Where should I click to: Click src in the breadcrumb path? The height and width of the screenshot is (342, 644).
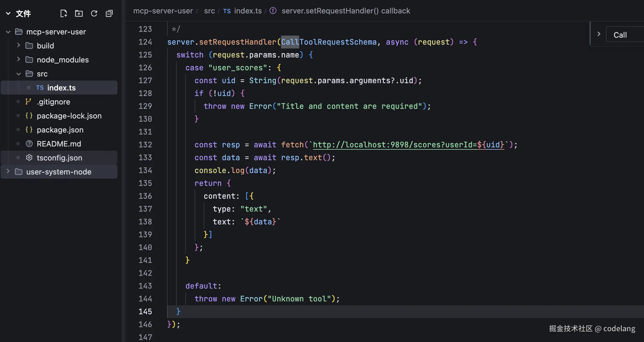click(x=209, y=11)
